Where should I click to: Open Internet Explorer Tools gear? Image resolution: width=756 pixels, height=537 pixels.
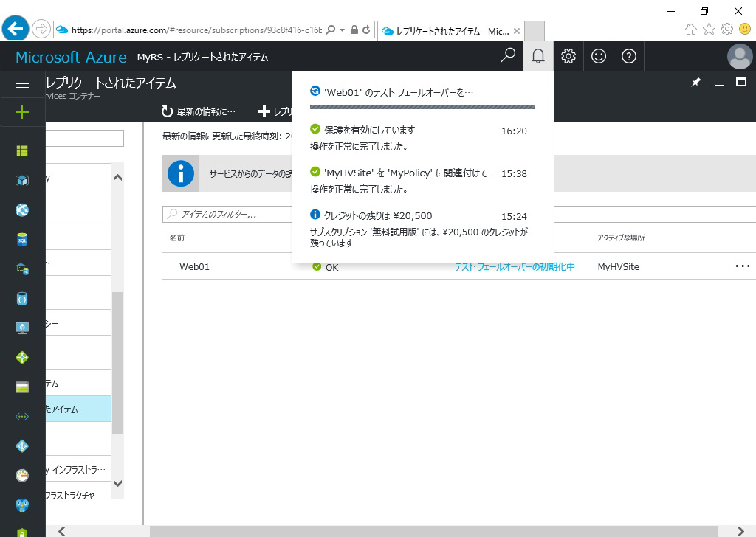tap(727, 29)
